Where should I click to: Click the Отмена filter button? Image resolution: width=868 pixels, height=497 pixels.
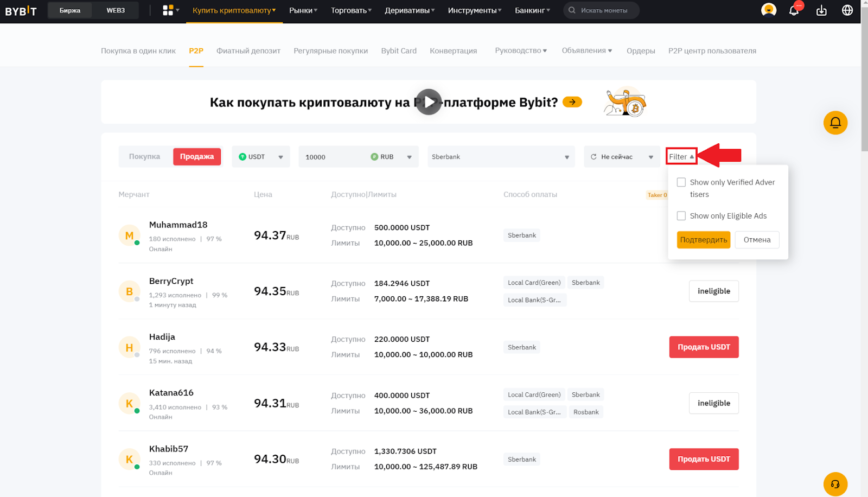pyautogui.click(x=757, y=240)
